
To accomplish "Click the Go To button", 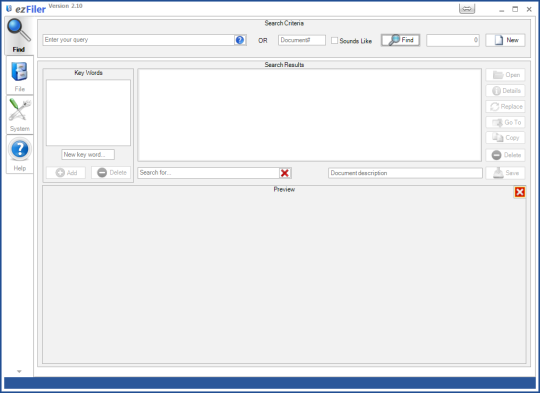I will pos(505,122).
